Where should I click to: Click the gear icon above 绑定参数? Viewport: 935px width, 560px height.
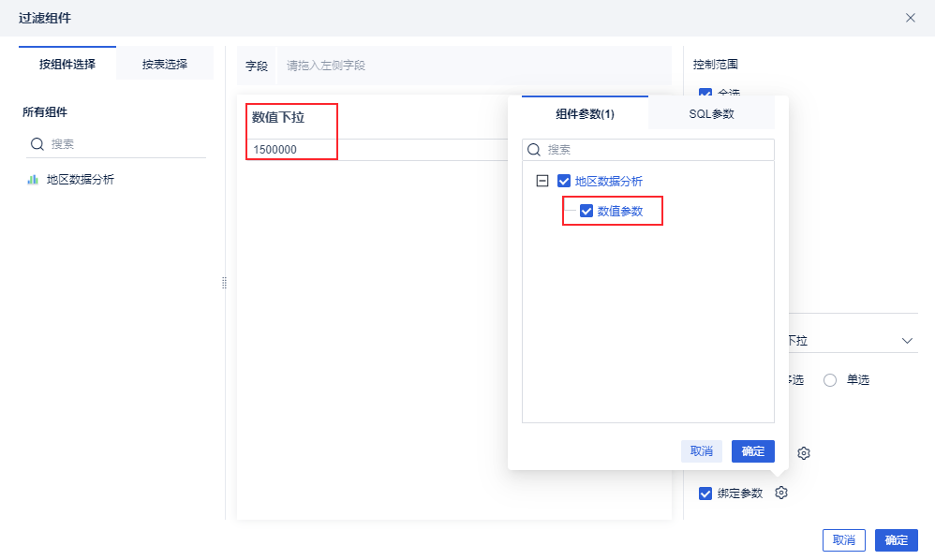[x=803, y=453]
